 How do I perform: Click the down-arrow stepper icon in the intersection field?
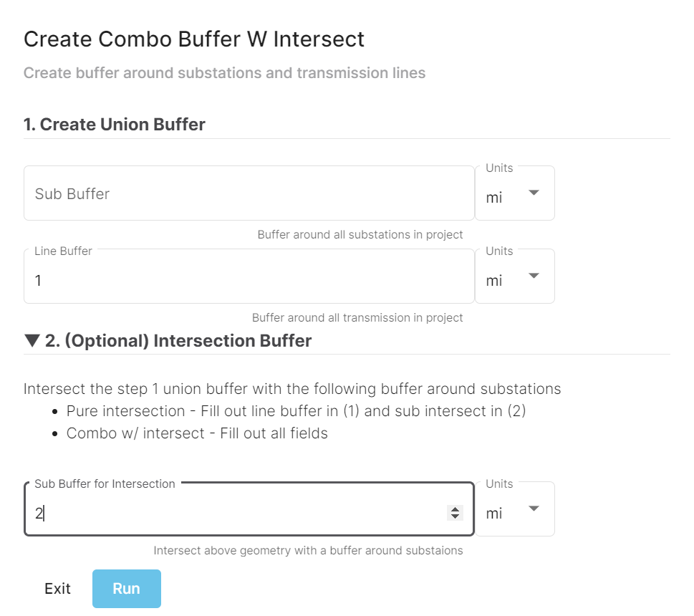(x=454, y=516)
